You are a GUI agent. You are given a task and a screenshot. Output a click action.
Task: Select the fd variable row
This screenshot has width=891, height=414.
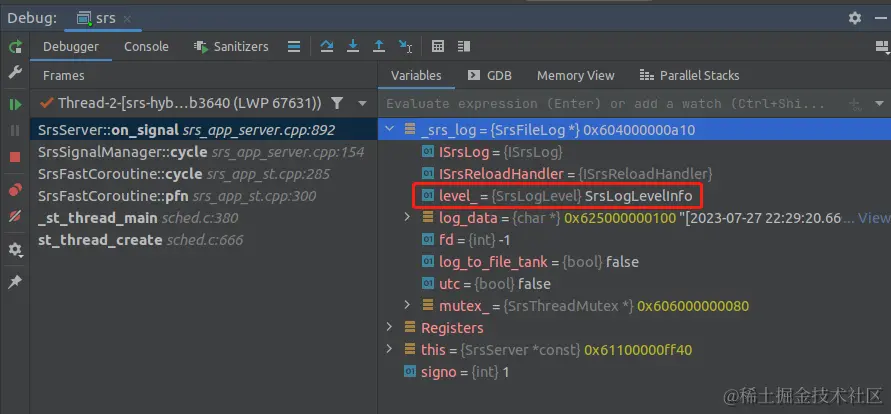tap(634, 240)
